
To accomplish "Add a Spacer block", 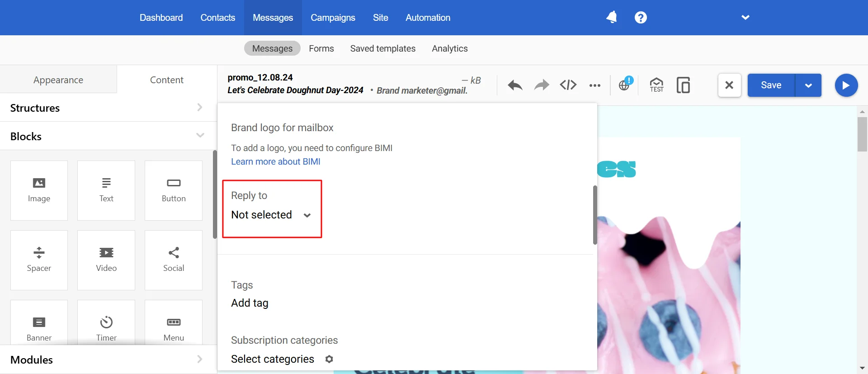I will 39,260.
